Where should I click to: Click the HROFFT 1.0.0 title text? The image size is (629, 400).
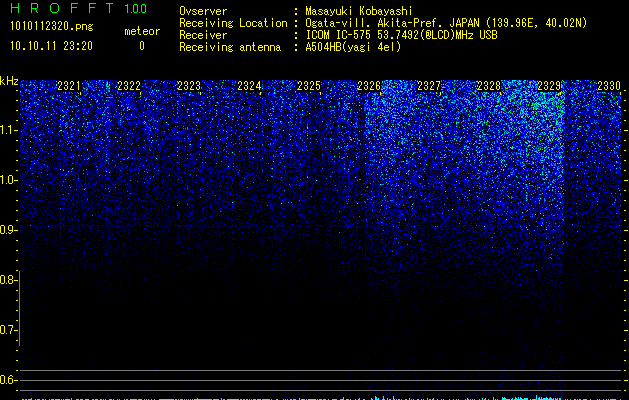point(79,8)
